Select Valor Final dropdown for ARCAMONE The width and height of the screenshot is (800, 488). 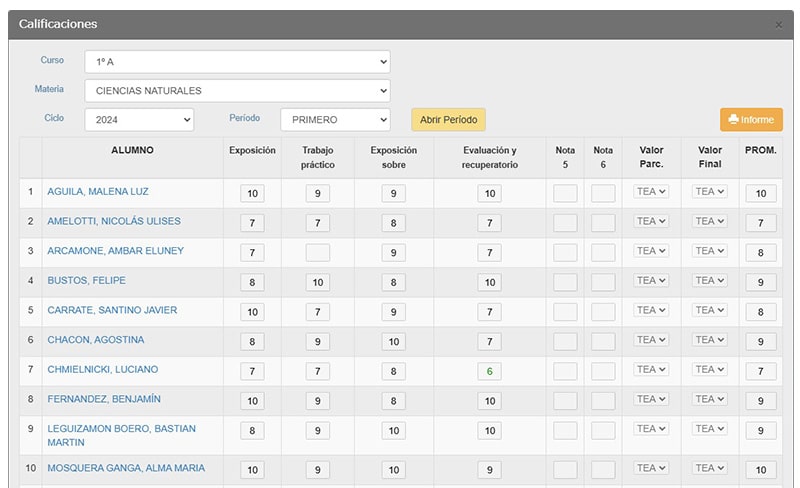[710, 251]
